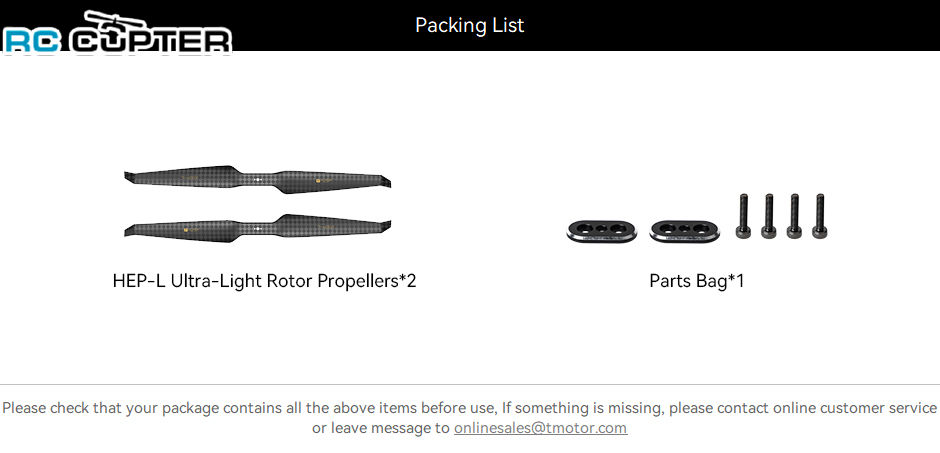Click the HEP-L Ultra-Light Rotor Propellers*2 caption
Viewport: 940px width, 453px height.
click(x=264, y=280)
